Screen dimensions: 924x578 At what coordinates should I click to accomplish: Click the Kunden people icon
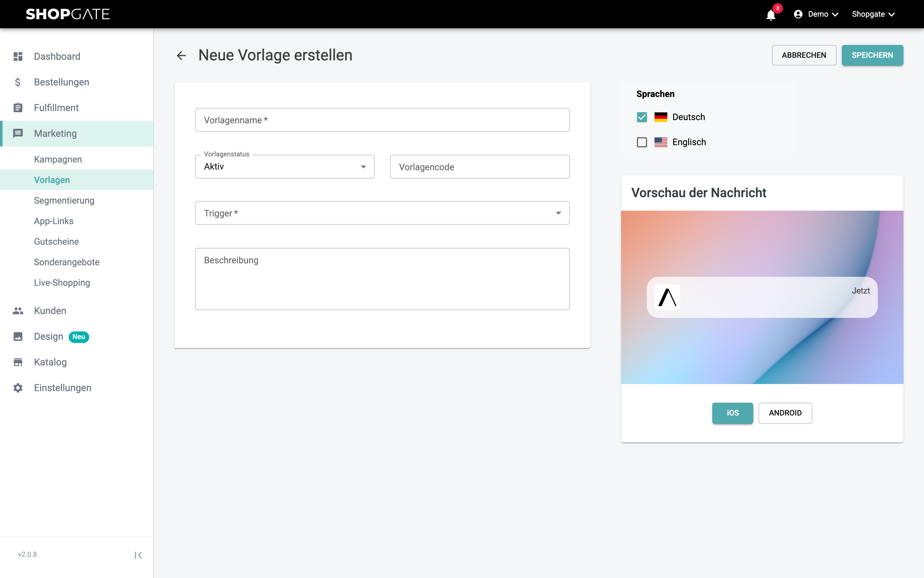point(18,311)
